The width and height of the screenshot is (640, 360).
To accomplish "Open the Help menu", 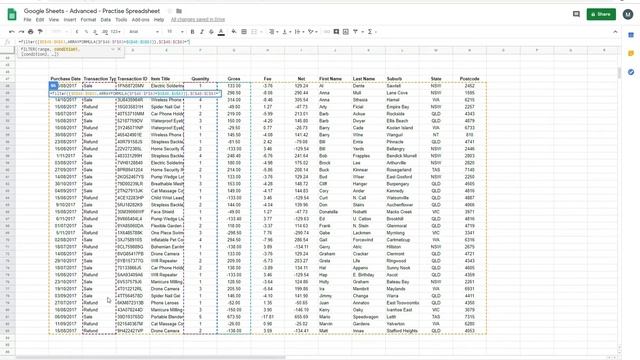I will 159,20.
